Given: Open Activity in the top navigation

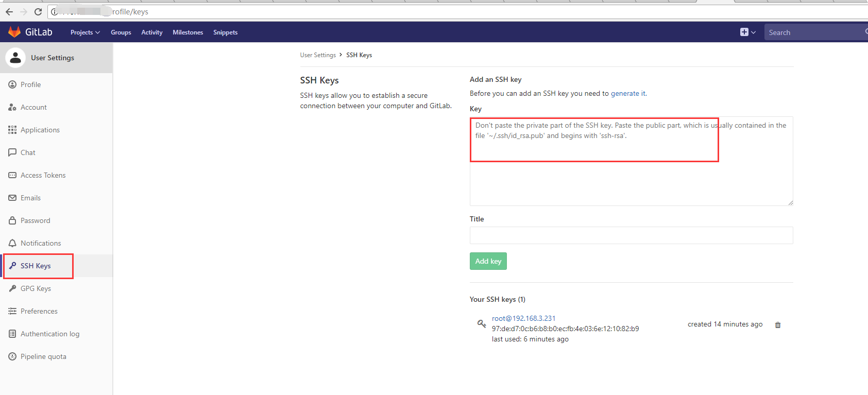Looking at the screenshot, I should 152,32.
